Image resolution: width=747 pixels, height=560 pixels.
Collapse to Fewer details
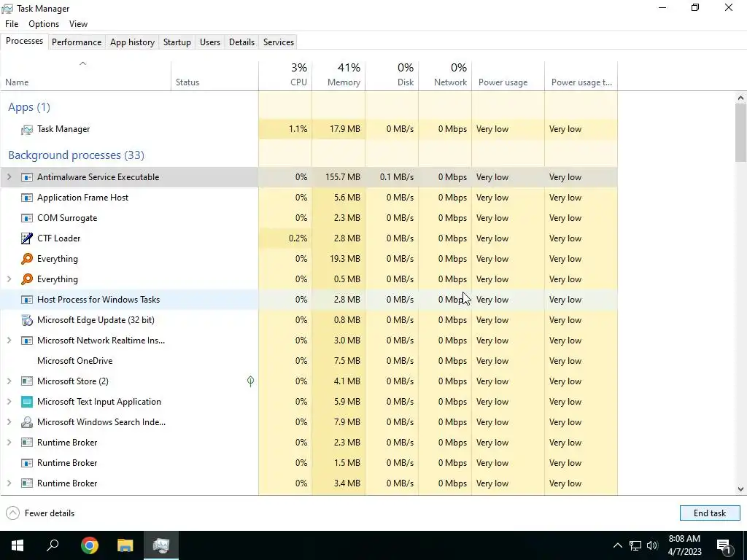(41, 513)
